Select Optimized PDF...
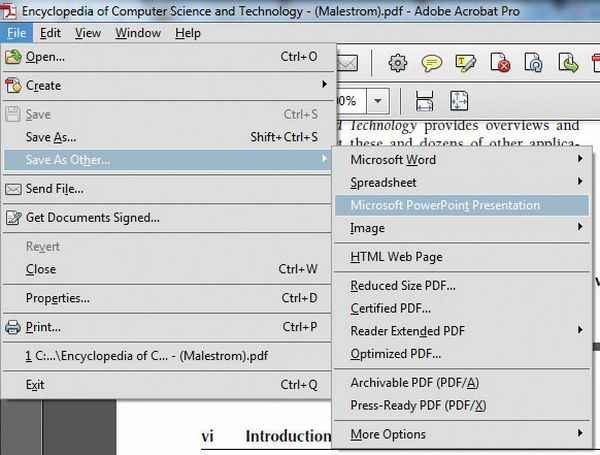The width and height of the screenshot is (600, 455). tap(462, 354)
